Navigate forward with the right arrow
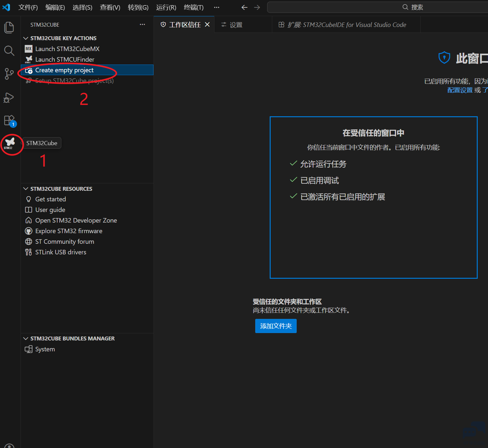488x448 pixels. (257, 7)
